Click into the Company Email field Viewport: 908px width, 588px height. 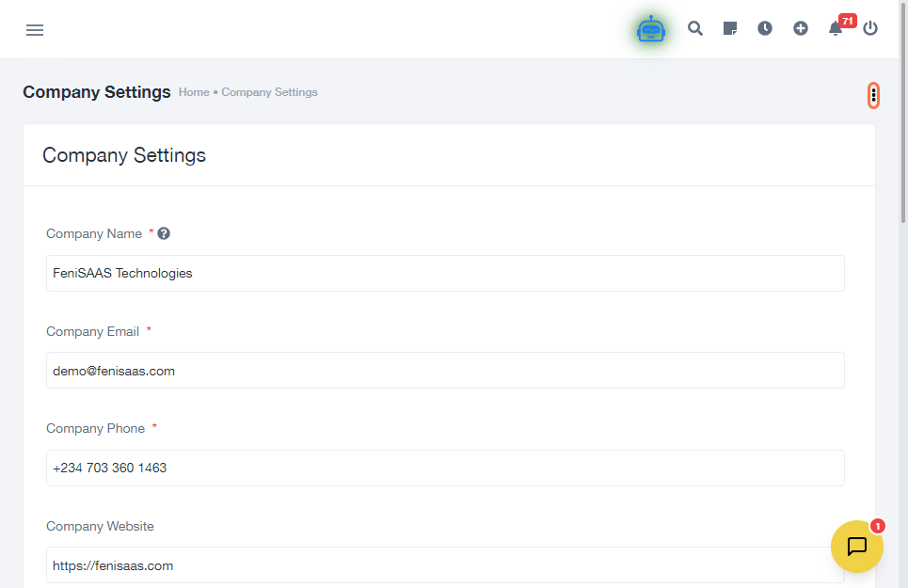pyautogui.click(x=445, y=371)
